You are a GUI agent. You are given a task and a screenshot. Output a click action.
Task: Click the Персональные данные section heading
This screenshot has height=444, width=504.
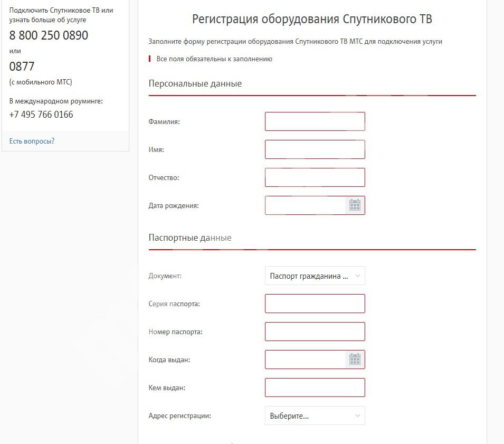click(x=195, y=83)
